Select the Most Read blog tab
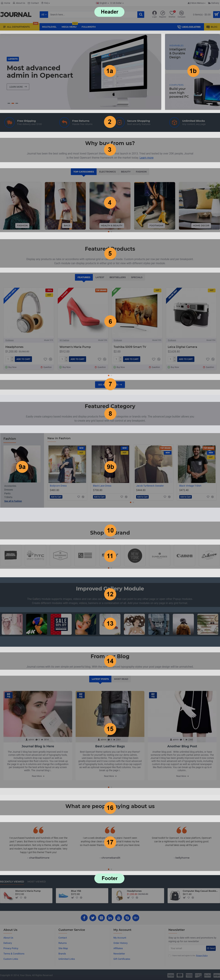The width and height of the screenshot is (220, 980). [121, 679]
